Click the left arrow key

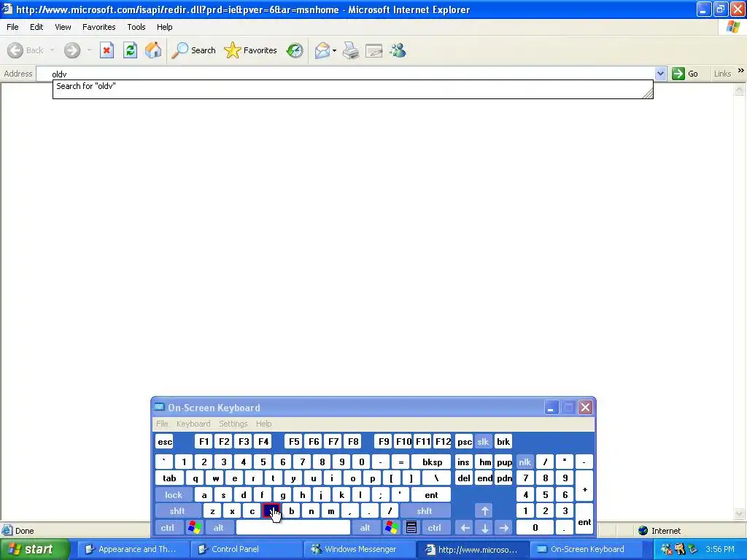click(465, 528)
